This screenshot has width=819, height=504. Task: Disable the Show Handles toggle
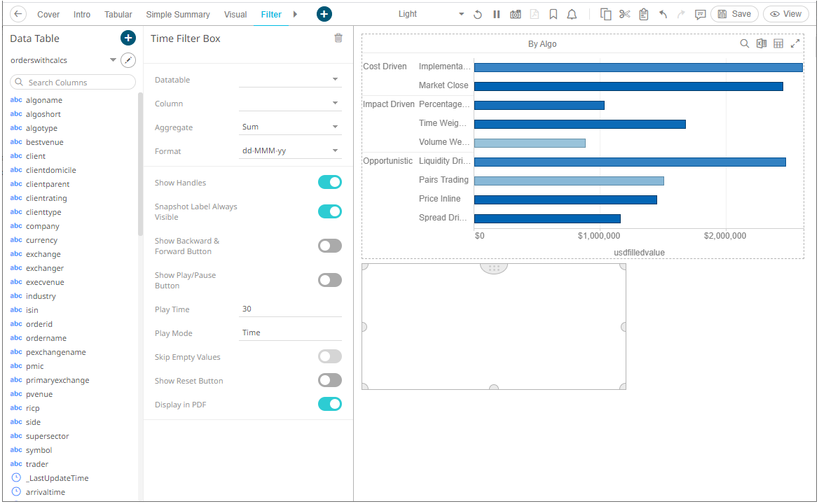click(x=329, y=183)
